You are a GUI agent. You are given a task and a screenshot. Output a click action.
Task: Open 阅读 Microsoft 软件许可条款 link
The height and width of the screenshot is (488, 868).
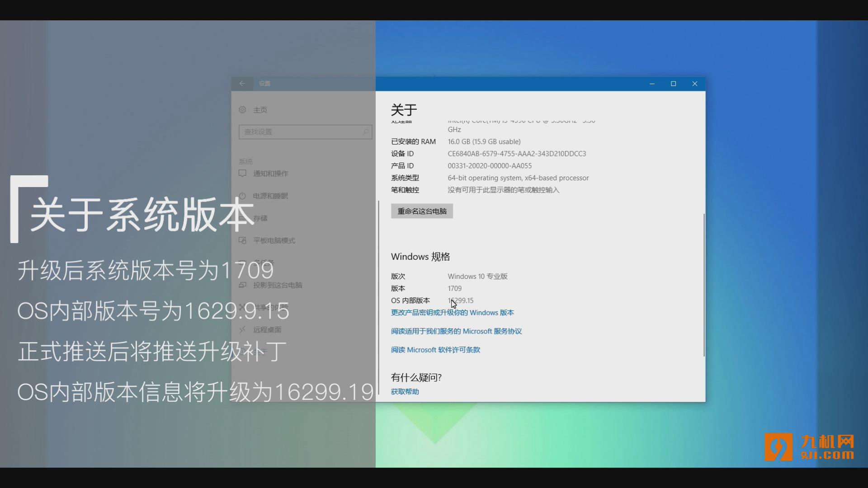pyautogui.click(x=435, y=350)
